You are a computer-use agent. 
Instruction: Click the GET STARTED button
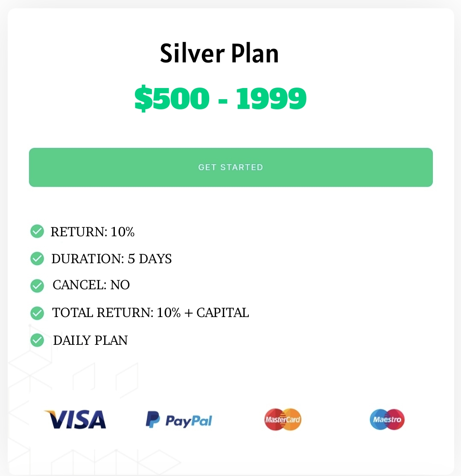230,167
